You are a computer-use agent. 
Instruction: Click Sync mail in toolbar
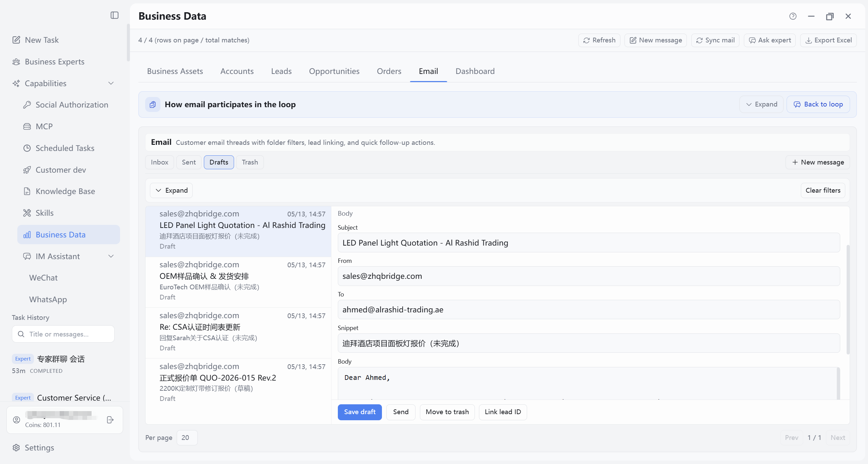(715, 40)
